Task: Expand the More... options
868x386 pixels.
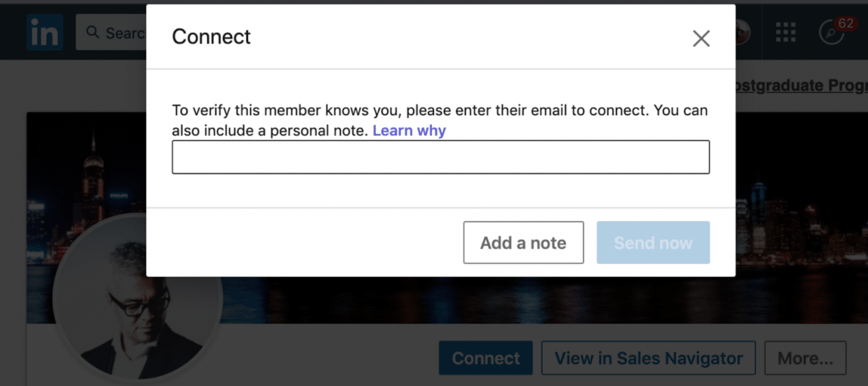Action: coord(805,358)
